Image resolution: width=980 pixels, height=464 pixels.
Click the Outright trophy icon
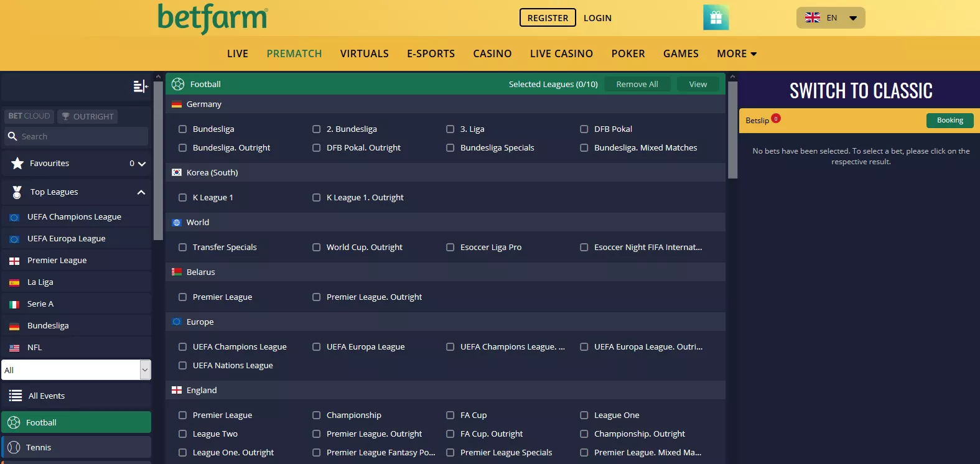66,116
